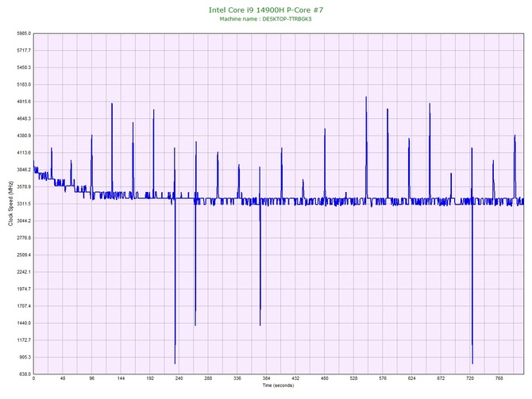
Task: Click the y-axis value 2242.1
Action: (x=24, y=272)
